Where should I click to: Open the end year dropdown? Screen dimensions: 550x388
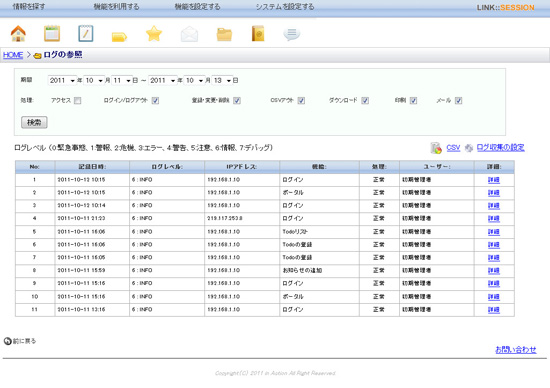pyautogui.click(x=162, y=80)
